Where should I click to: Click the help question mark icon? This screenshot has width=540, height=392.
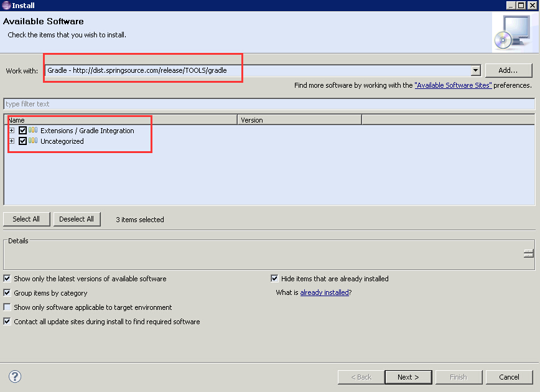coord(15,376)
